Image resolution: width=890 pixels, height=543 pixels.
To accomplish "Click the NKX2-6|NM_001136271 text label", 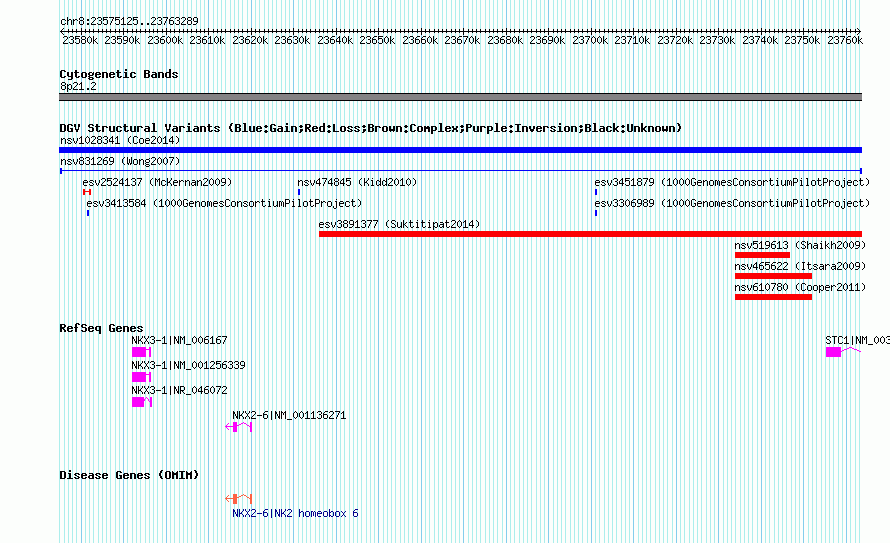I will (x=289, y=415).
